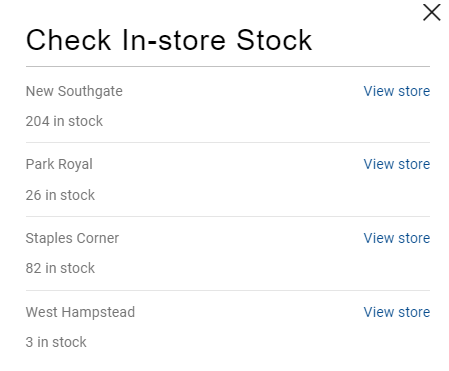This screenshot has height=371, width=449.
Task: Select the '82 in stock' text
Action: pos(60,268)
